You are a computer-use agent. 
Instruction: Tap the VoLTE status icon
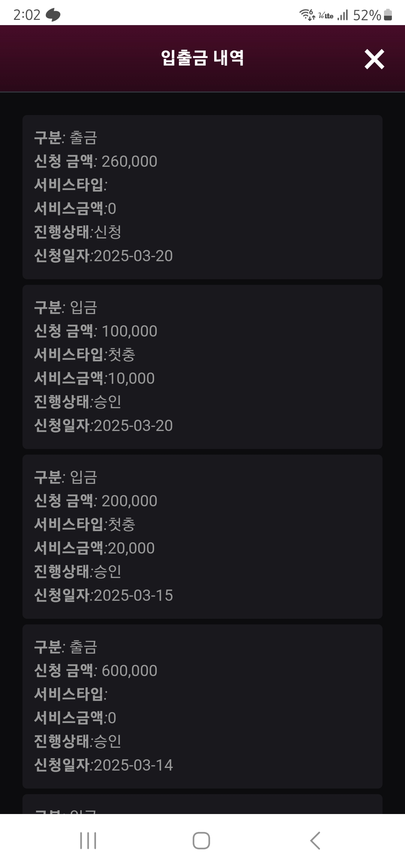pyautogui.click(x=325, y=16)
